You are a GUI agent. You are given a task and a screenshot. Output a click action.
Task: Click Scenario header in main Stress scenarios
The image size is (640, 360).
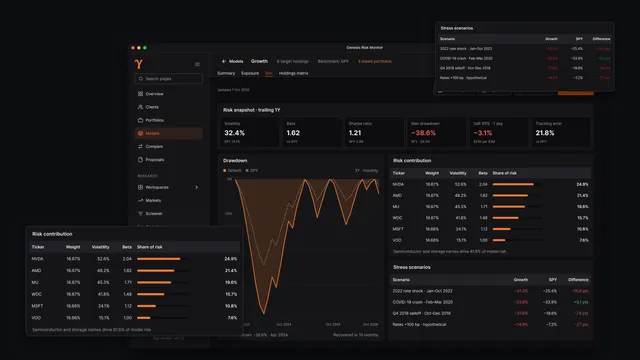[x=401, y=280]
